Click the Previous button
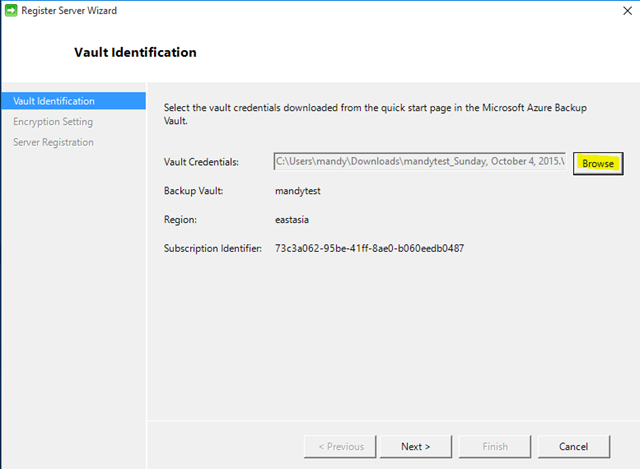Screen dimensions: 640x469 coord(340,447)
